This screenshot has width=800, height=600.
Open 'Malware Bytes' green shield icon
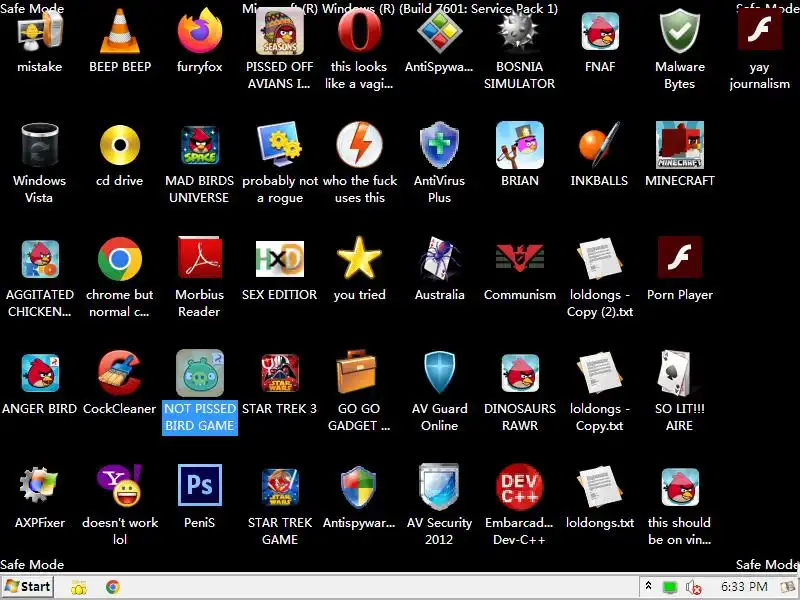(680, 32)
